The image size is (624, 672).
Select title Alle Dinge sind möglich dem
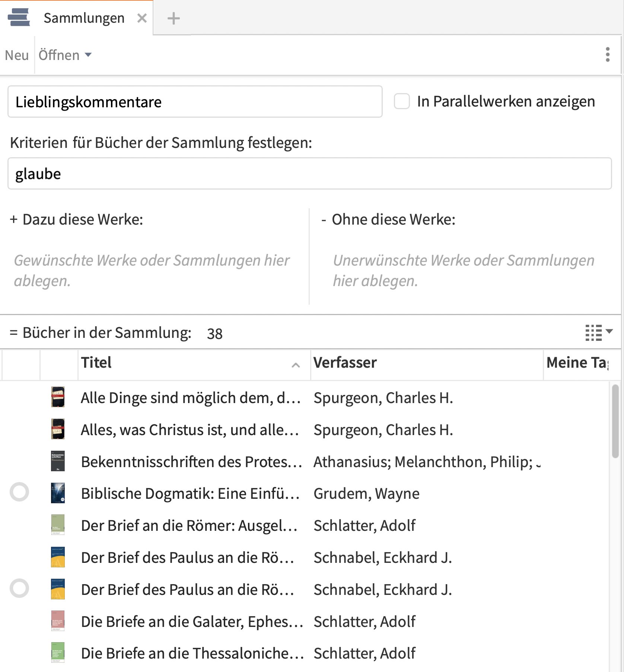click(191, 398)
